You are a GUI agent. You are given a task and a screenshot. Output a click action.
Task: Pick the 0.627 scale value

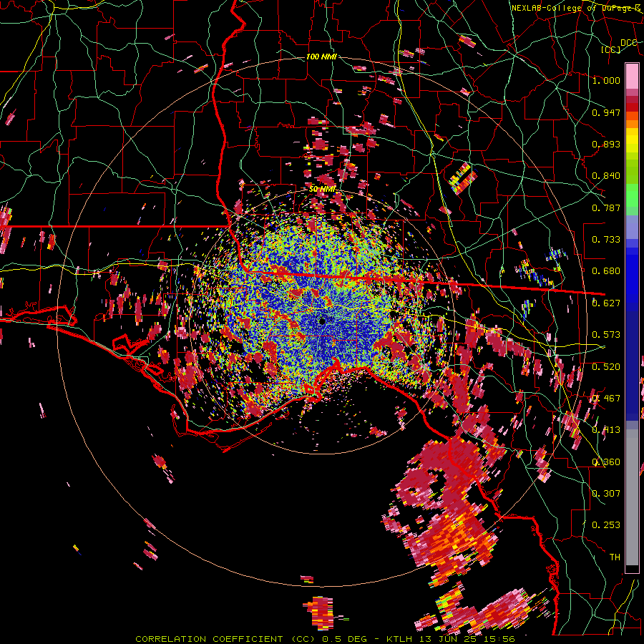tap(606, 303)
